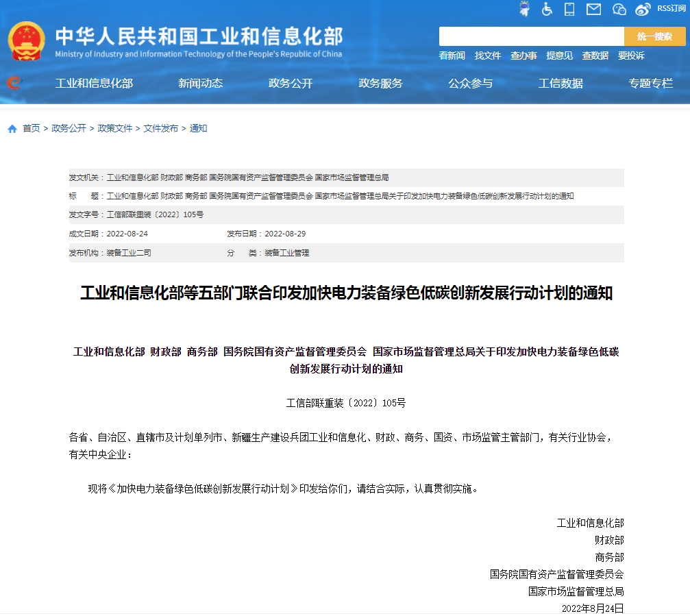Click the 统一搜索 button
Image resolution: width=690 pixels, height=616 pixels.
(655, 36)
